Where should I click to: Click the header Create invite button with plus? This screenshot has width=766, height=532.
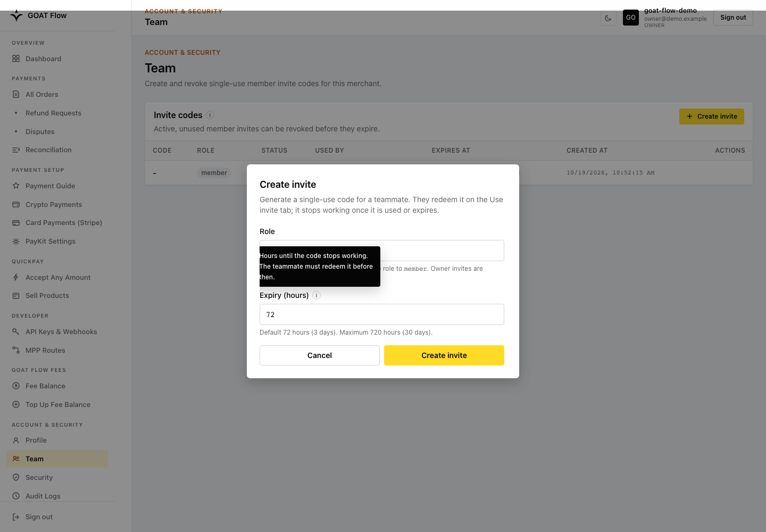pyautogui.click(x=712, y=117)
